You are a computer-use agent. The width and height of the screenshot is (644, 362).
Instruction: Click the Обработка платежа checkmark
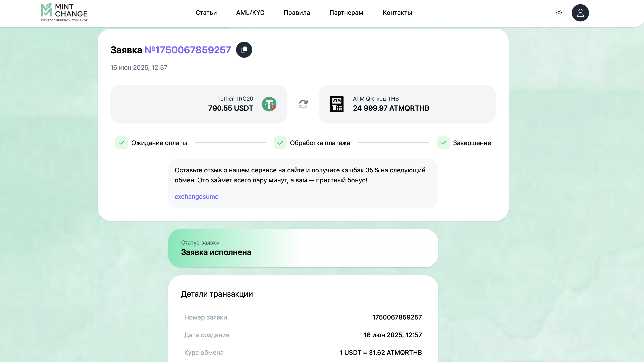point(280,143)
